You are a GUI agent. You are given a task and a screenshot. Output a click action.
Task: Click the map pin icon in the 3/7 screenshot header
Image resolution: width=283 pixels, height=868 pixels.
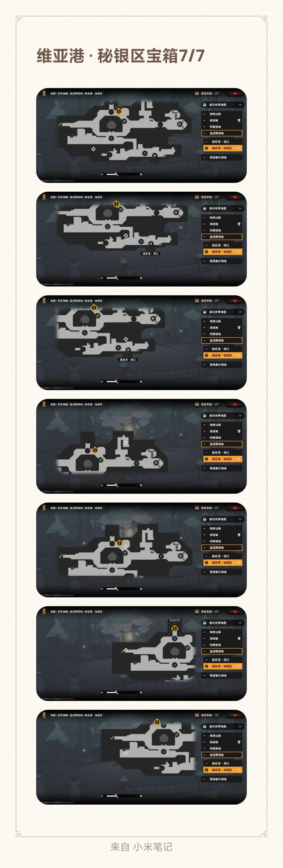[x=44, y=301]
